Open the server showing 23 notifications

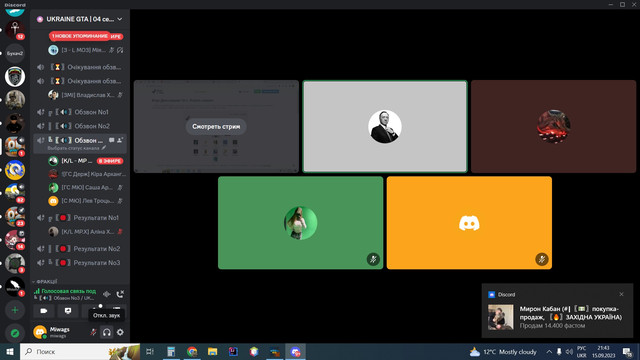[15, 216]
